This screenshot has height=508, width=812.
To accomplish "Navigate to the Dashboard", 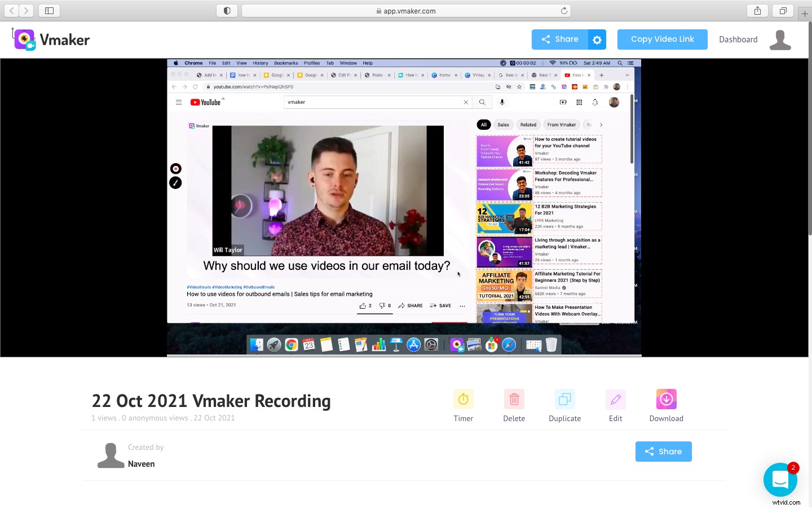I will click(738, 39).
